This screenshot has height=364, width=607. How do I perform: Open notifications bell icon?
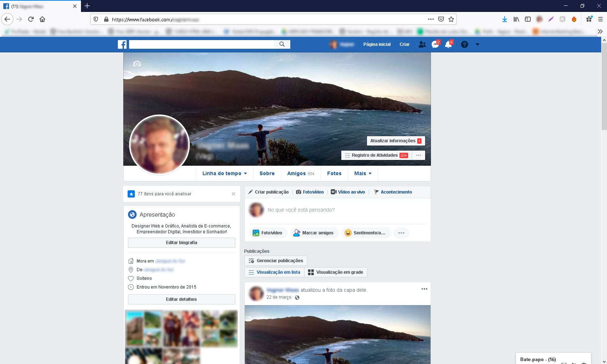click(x=448, y=44)
